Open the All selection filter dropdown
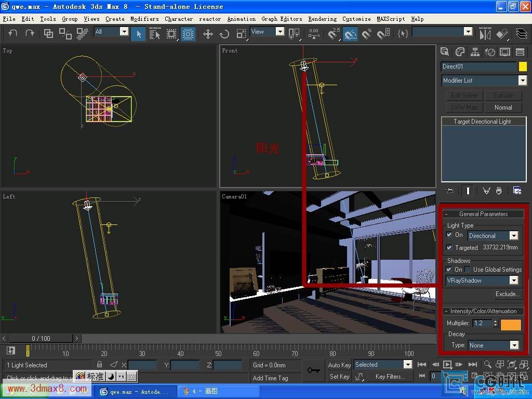The width and height of the screenshot is (532, 399). [111, 32]
